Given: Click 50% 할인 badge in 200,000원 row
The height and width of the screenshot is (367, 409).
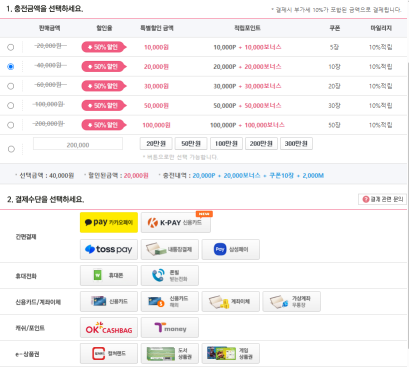Looking at the screenshot, I should coord(104,125).
